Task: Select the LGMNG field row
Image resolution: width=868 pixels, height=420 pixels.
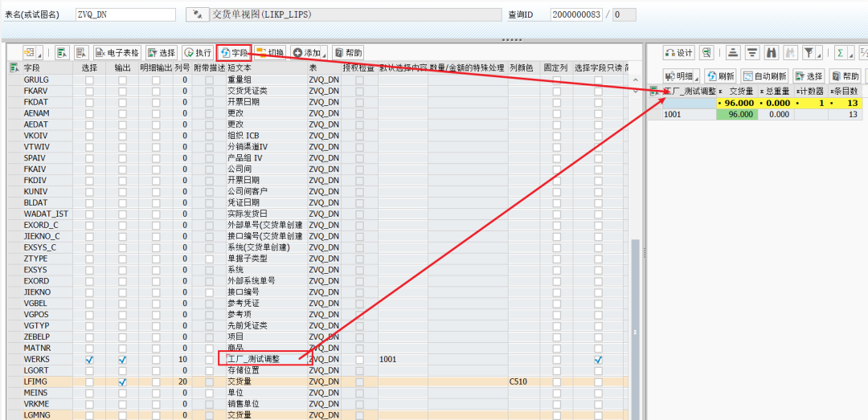Action: (x=48, y=415)
